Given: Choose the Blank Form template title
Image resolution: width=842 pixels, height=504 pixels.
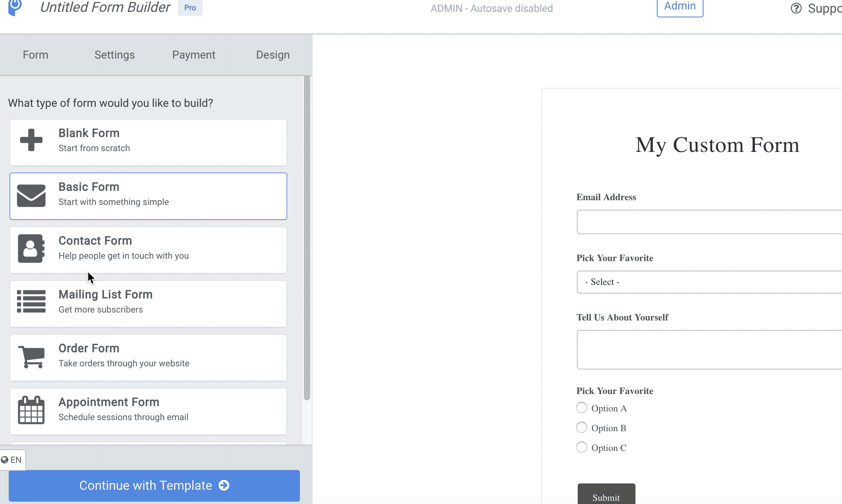Looking at the screenshot, I should pyautogui.click(x=89, y=133).
